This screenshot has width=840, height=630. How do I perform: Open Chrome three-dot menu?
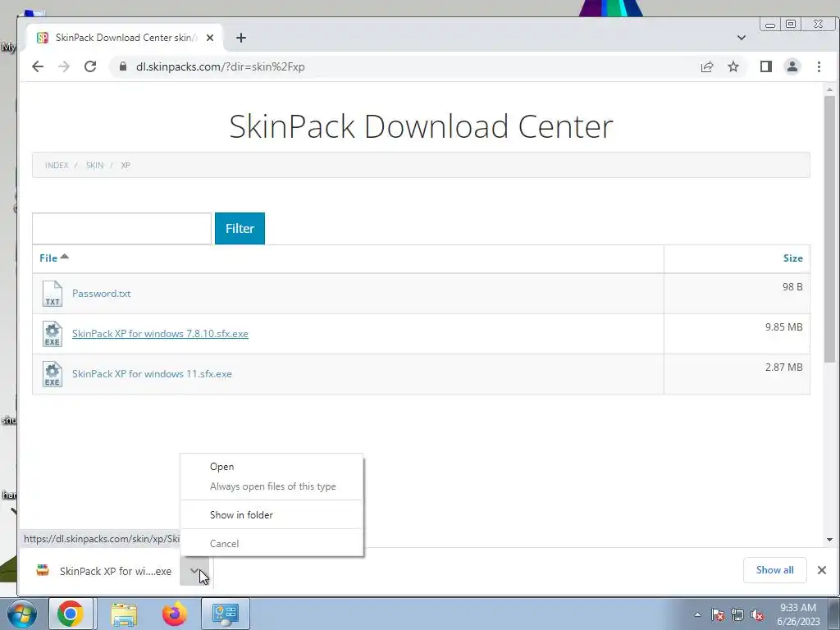point(819,66)
